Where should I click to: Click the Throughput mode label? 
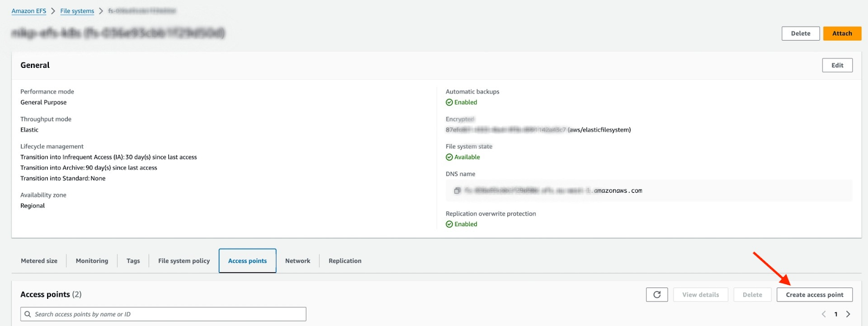click(x=46, y=119)
